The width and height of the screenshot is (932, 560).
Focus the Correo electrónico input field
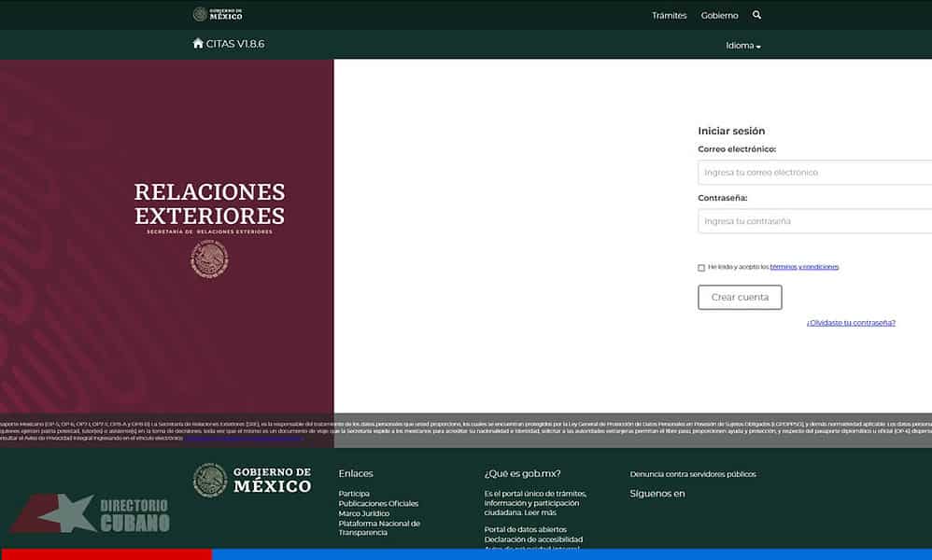click(815, 173)
